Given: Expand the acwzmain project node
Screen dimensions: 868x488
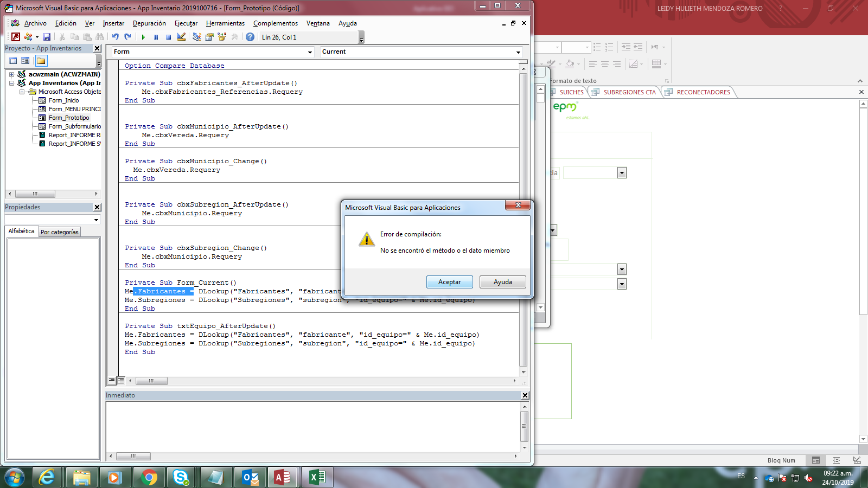Looking at the screenshot, I should (11, 74).
